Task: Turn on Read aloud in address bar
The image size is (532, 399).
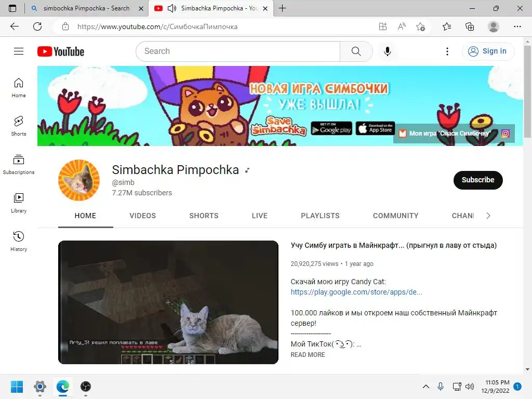Action: point(402,26)
